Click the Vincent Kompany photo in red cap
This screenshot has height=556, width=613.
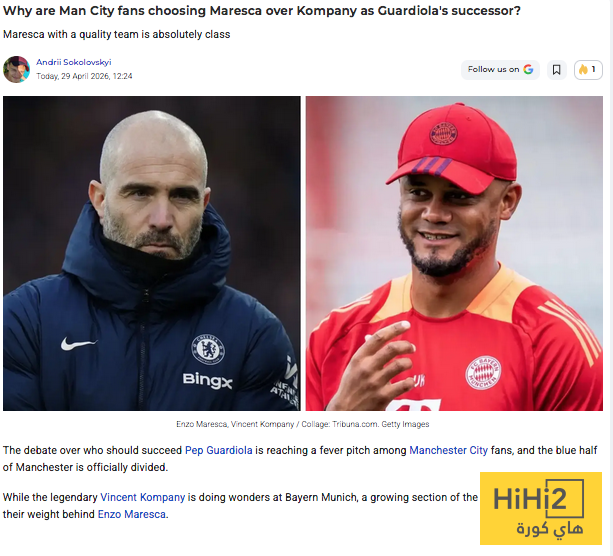pos(454,253)
